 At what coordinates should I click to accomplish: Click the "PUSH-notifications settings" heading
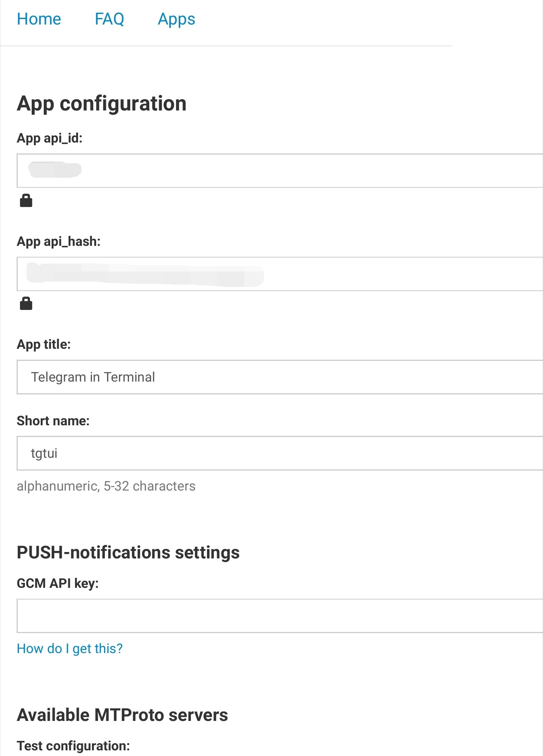(128, 553)
